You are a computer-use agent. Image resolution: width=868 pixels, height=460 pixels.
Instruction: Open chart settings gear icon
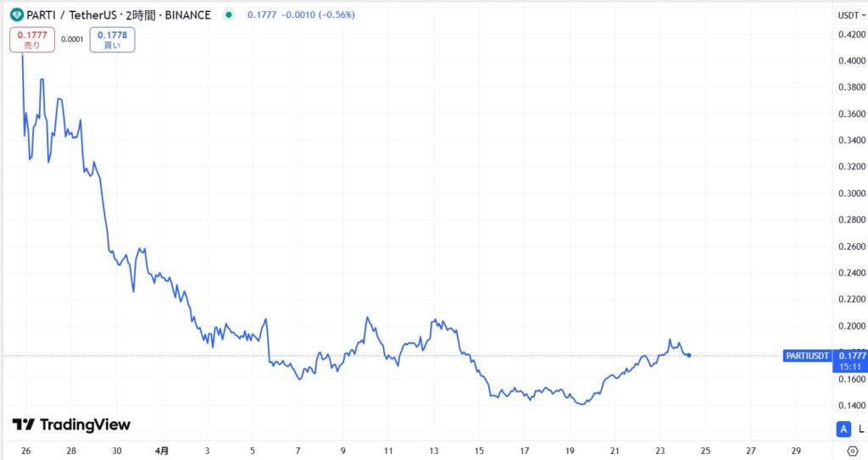click(853, 452)
